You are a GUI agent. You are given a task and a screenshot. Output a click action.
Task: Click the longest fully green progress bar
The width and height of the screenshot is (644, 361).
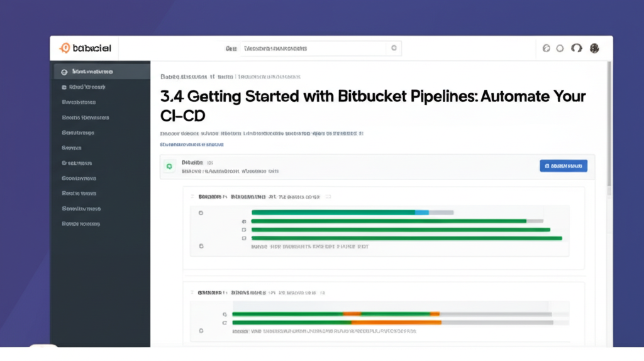point(407,238)
